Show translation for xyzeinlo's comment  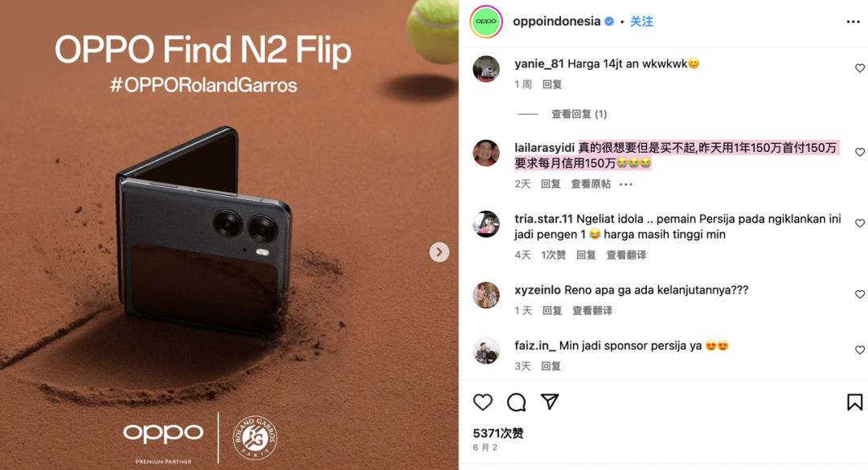[x=592, y=311]
